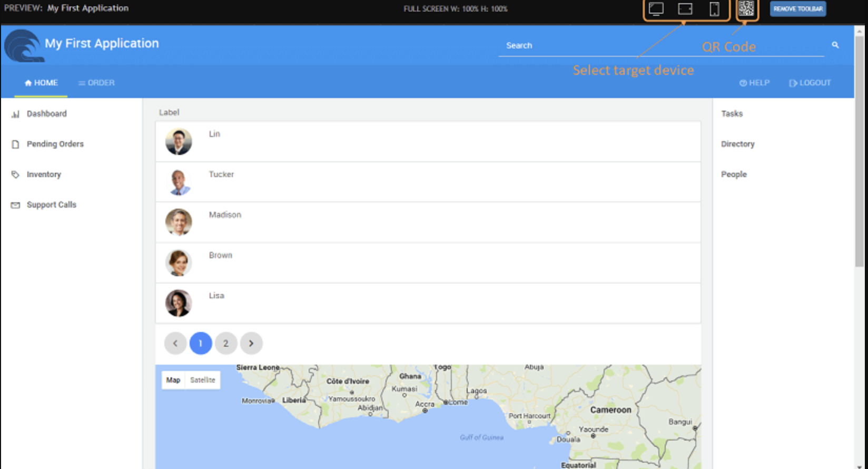Select the phone device preview icon
868x469 pixels.
(714, 9)
